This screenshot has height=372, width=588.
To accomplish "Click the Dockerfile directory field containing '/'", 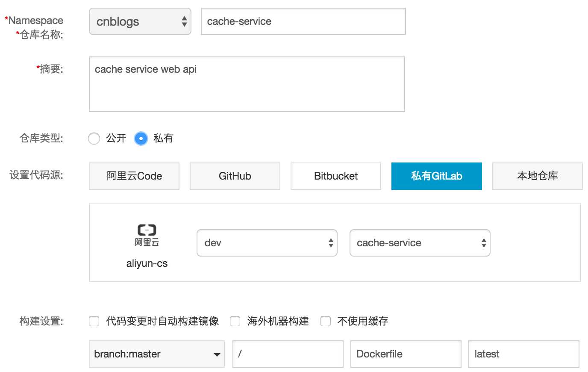I will (288, 354).
